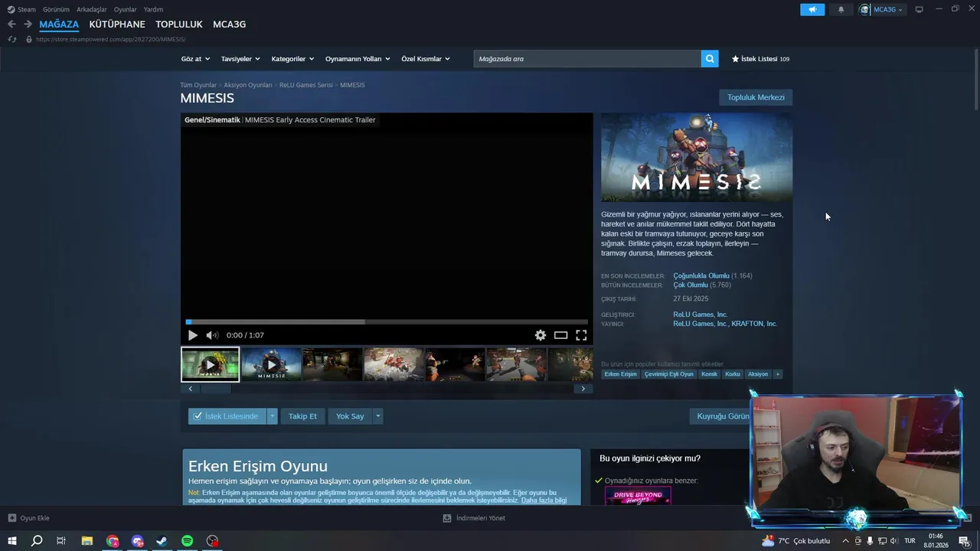Screen dimensions: 980x551
Task: Open video player settings gear
Action: coord(541,335)
